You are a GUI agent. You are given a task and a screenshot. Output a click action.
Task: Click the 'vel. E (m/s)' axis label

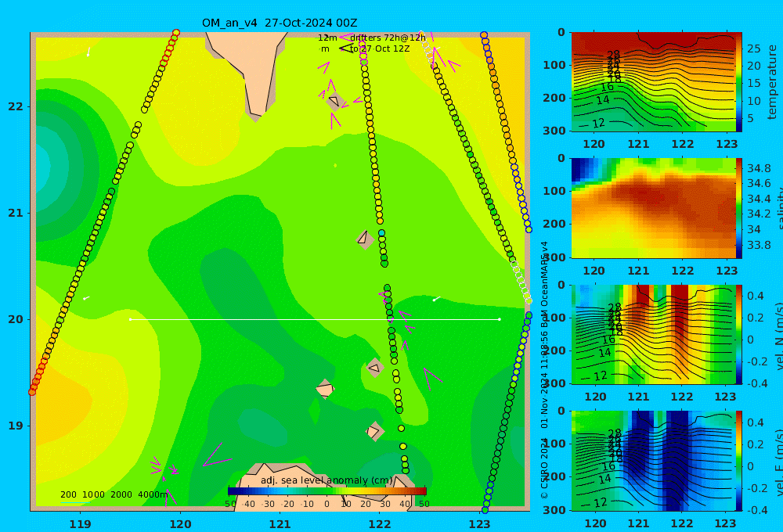pyautogui.click(x=779, y=462)
